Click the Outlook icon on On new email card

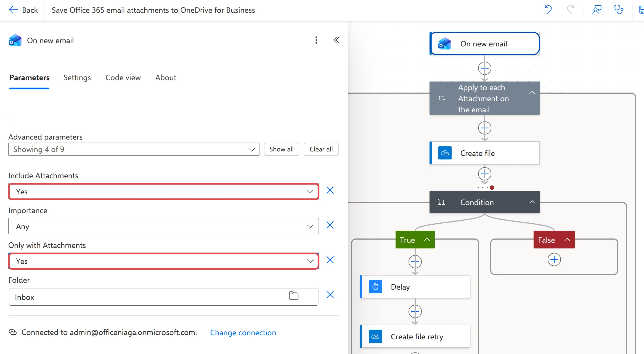tap(445, 44)
